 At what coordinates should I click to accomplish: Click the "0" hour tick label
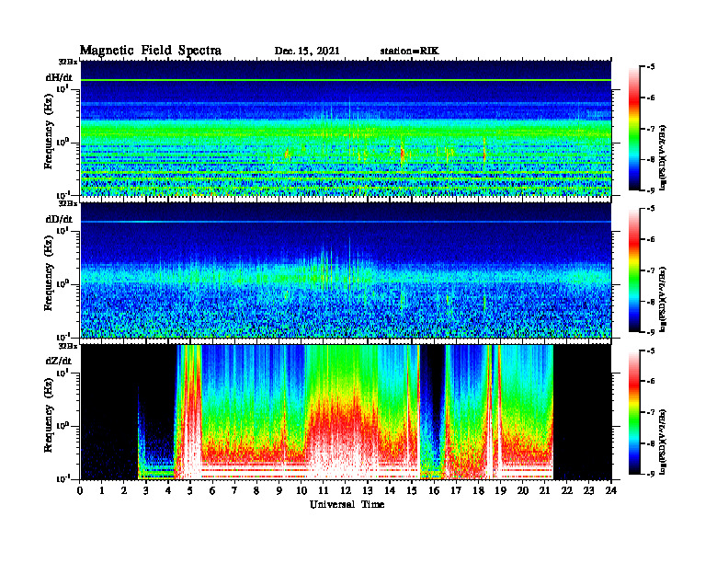pos(80,491)
